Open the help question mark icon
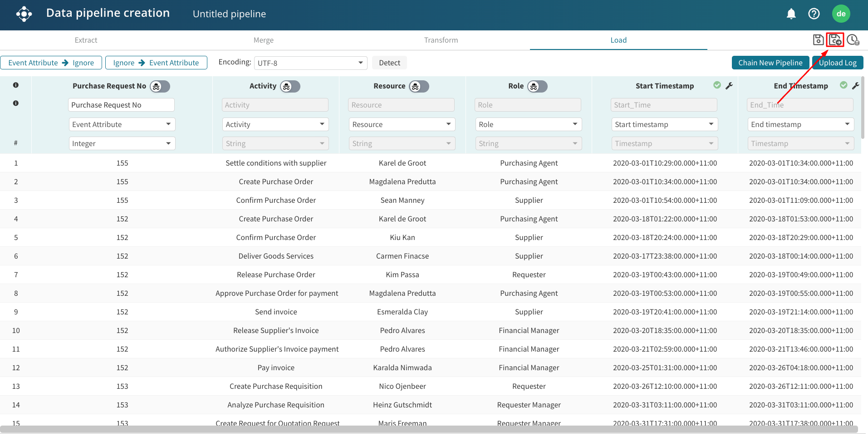 click(814, 14)
